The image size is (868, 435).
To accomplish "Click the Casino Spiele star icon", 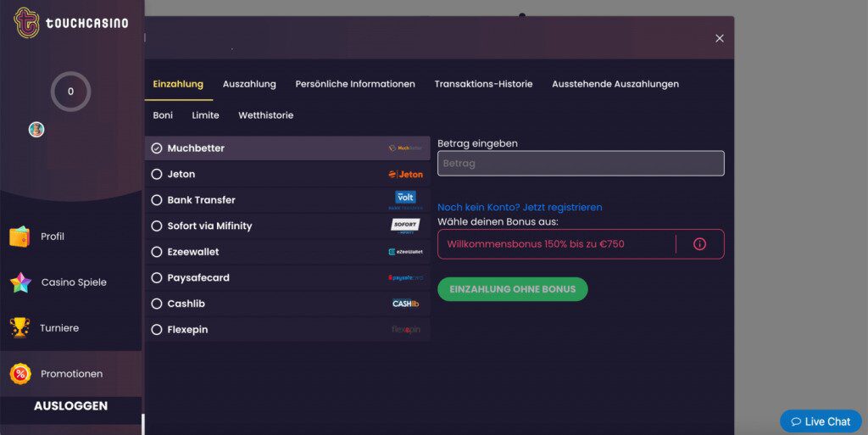I will [20, 282].
